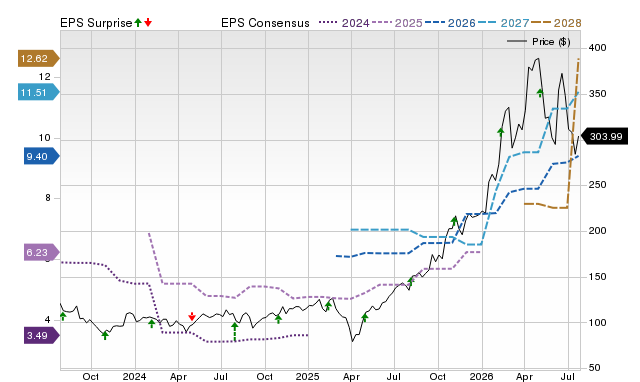Click the green up arrow in the EPS Surprise legend
The width and height of the screenshot is (640, 382).
coord(138,23)
